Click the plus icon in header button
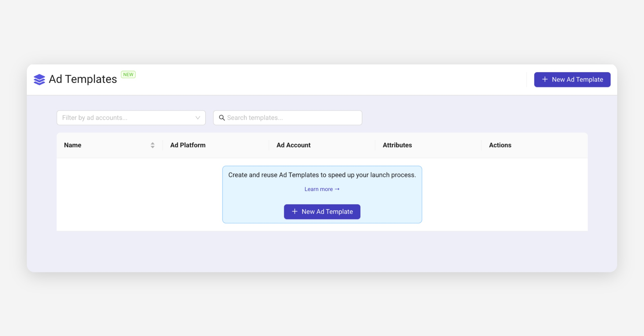The height and width of the screenshot is (336, 644). click(545, 79)
